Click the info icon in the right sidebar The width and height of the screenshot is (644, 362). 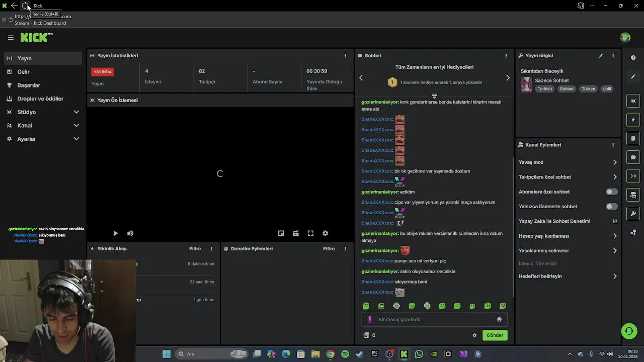[x=633, y=58]
